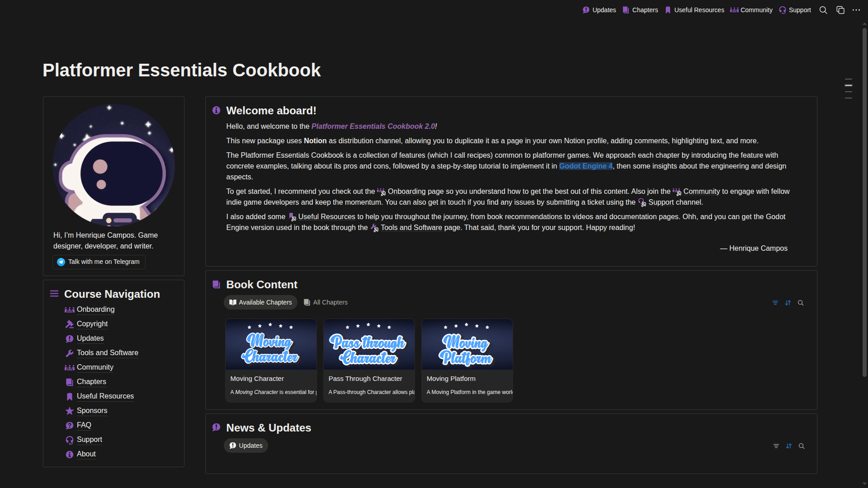Click the Book Content sort icon

coord(788,303)
